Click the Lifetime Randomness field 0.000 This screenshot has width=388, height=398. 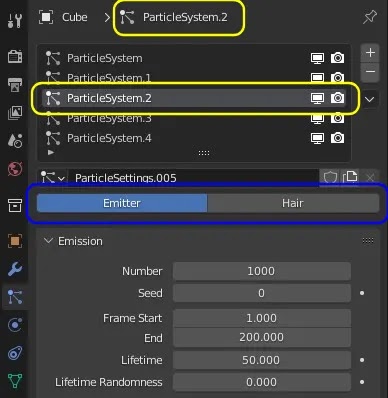coord(262,382)
